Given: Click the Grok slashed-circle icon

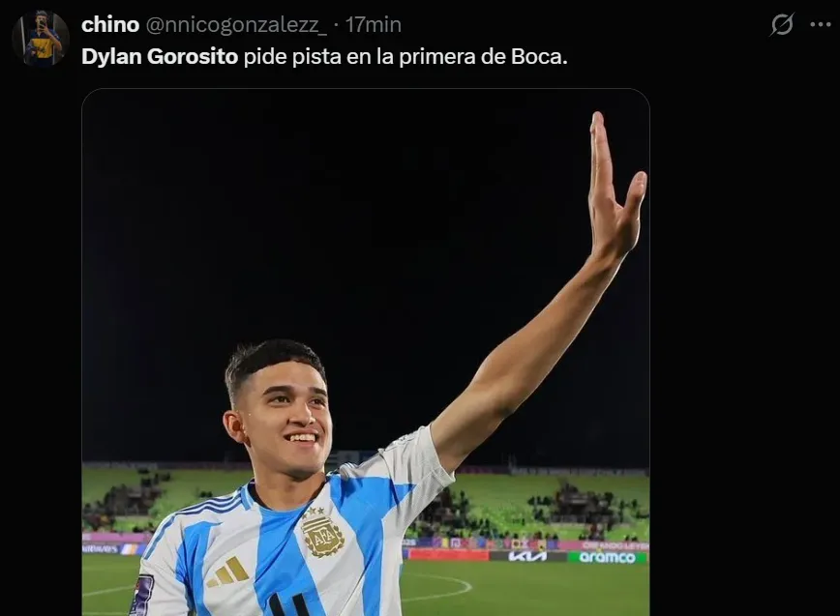Looking at the screenshot, I should pyautogui.click(x=782, y=24).
